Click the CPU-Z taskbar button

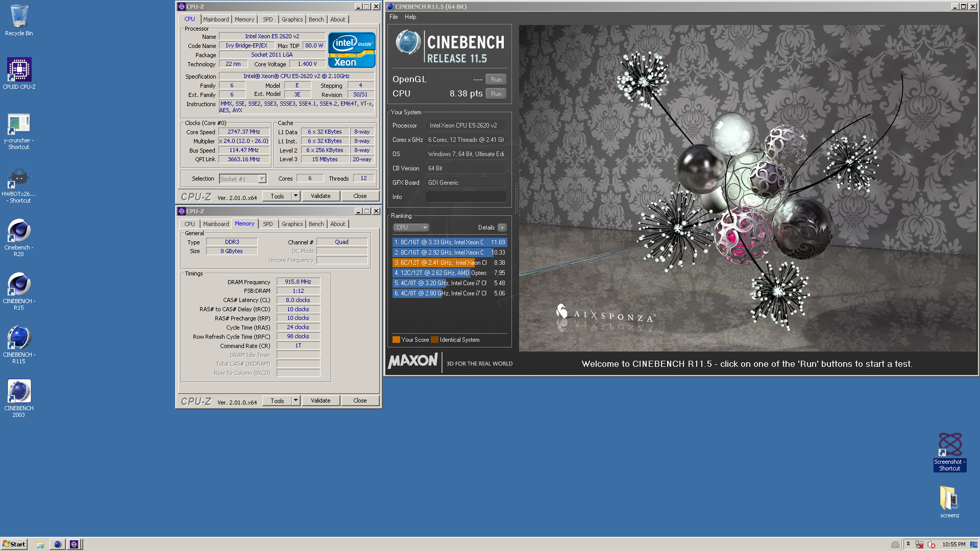click(74, 544)
